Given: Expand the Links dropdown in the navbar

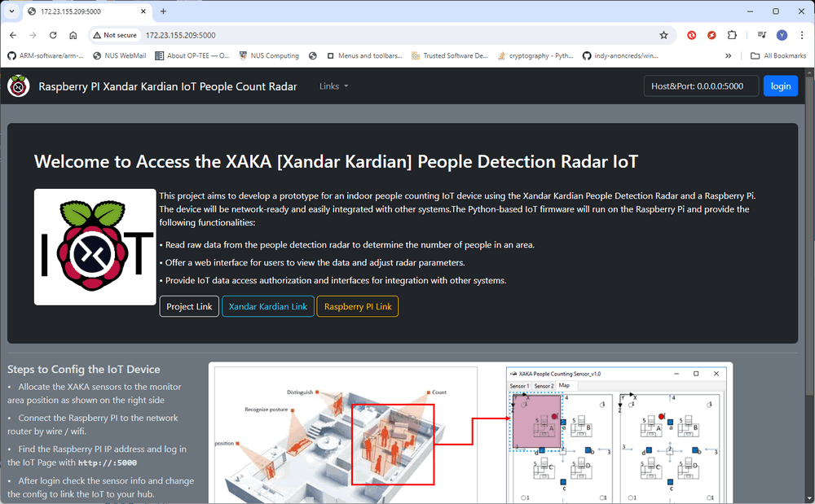Looking at the screenshot, I should (x=333, y=86).
